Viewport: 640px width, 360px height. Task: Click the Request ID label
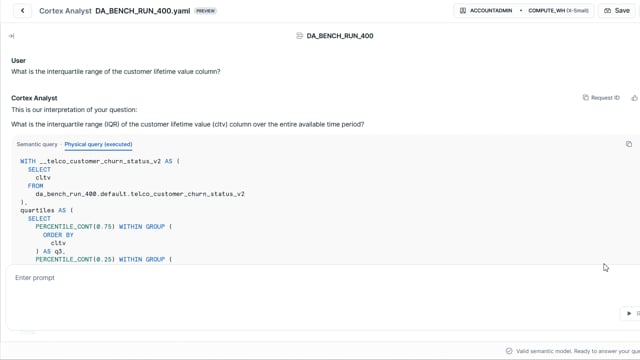pyautogui.click(x=605, y=98)
